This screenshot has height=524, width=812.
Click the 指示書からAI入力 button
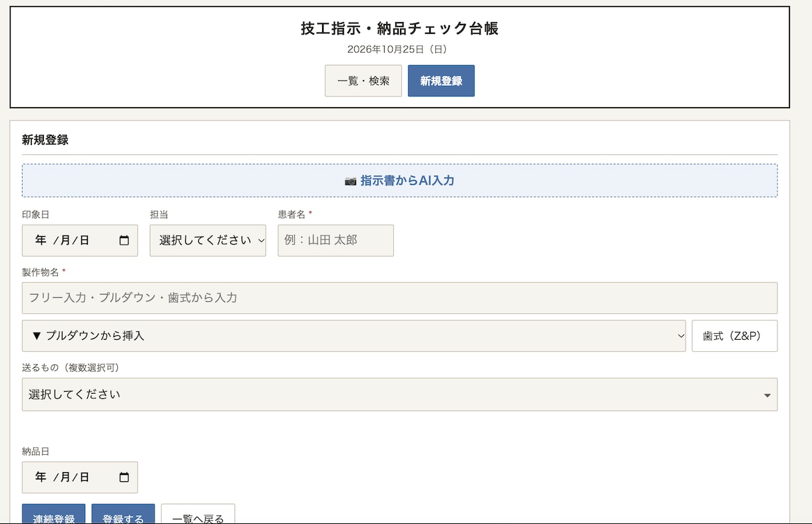click(399, 180)
